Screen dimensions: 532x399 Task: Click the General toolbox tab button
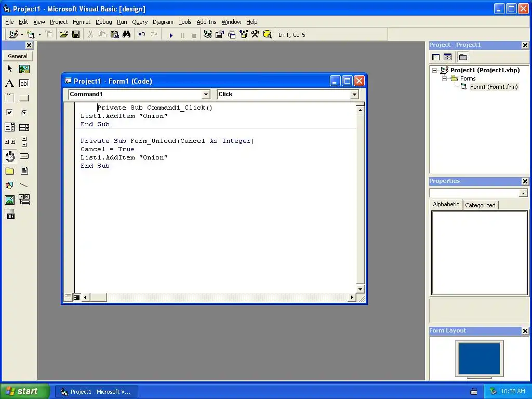[x=18, y=56]
